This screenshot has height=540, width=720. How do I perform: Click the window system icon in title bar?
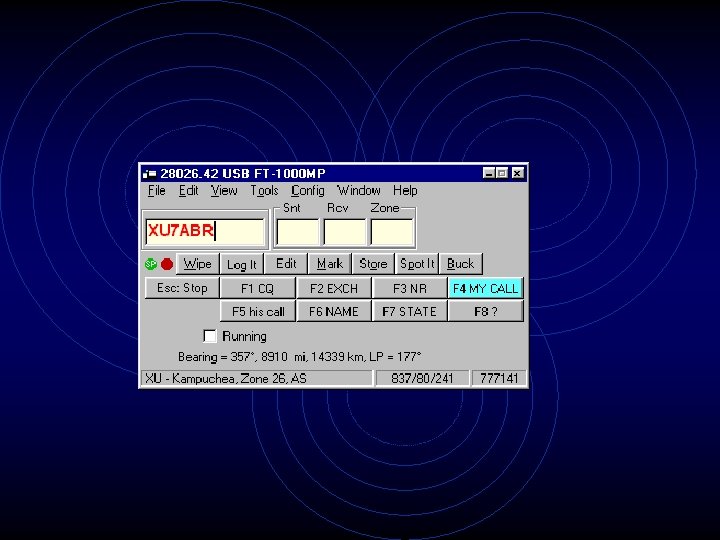(149, 174)
